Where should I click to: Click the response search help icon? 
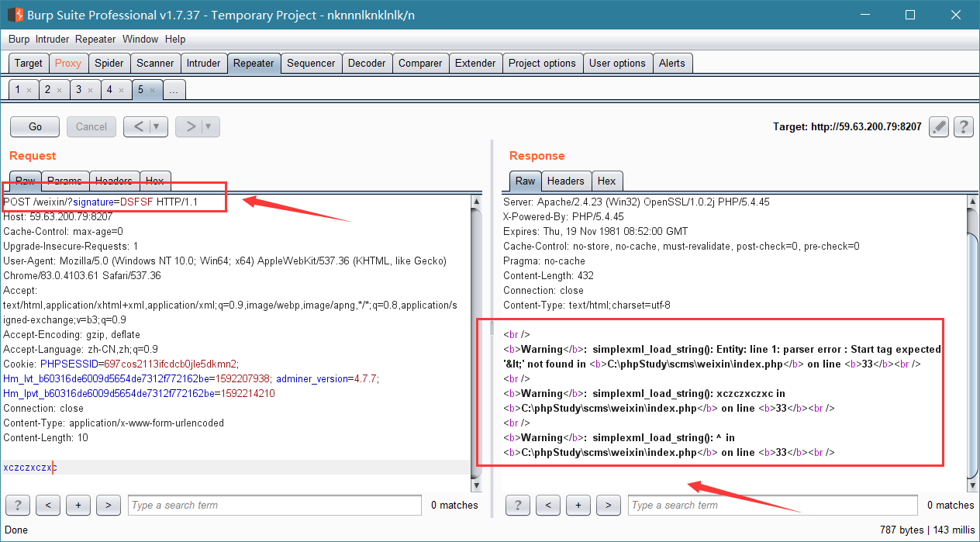point(518,505)
